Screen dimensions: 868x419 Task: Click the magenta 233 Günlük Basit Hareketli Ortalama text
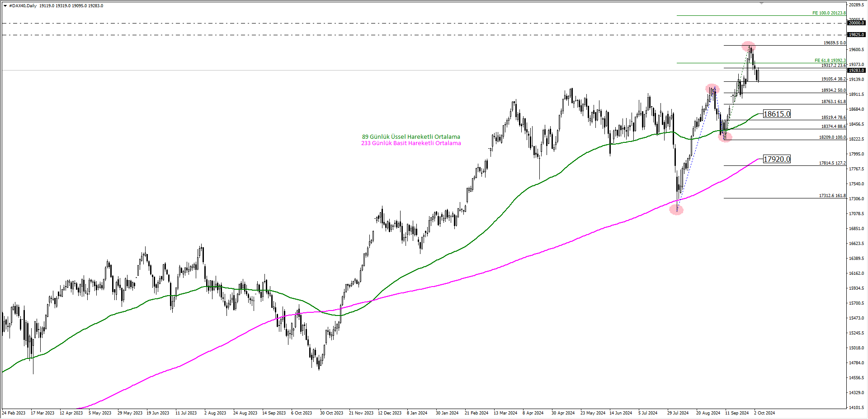pos(411,143)
